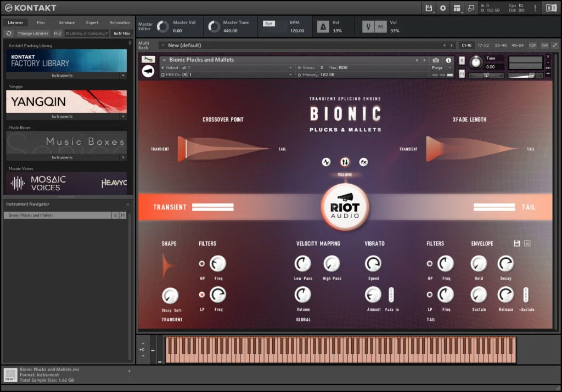The image size is (562, 392).
Task: Click the Riot Audio logo button
Action: pos(345,207)
